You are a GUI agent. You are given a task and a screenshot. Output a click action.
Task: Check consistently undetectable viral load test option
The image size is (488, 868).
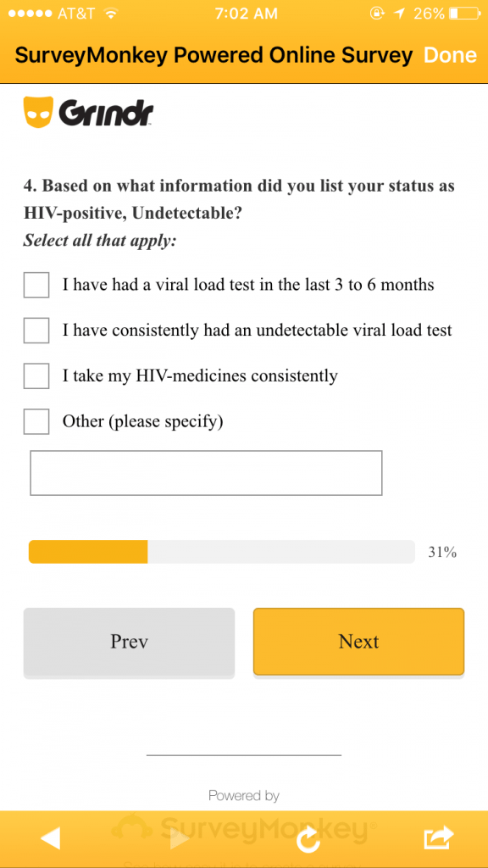(36, 331)
